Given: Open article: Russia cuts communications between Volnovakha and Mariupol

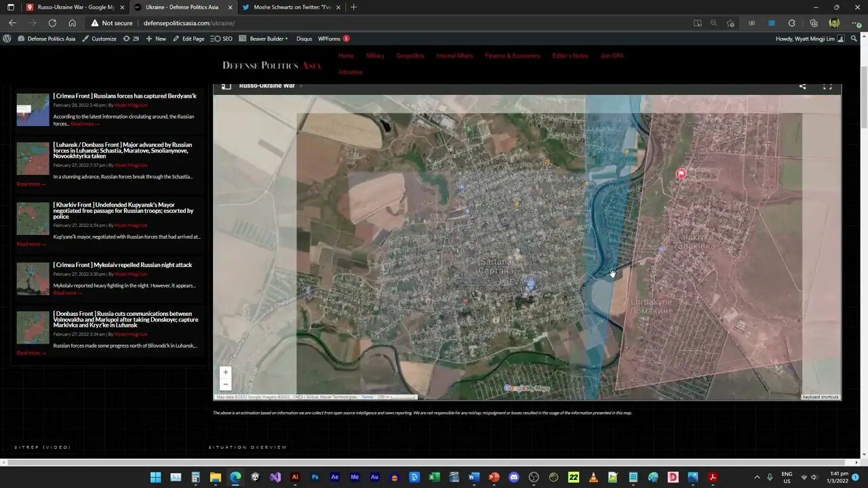Looking at the screenshot, I should (125, 319).
